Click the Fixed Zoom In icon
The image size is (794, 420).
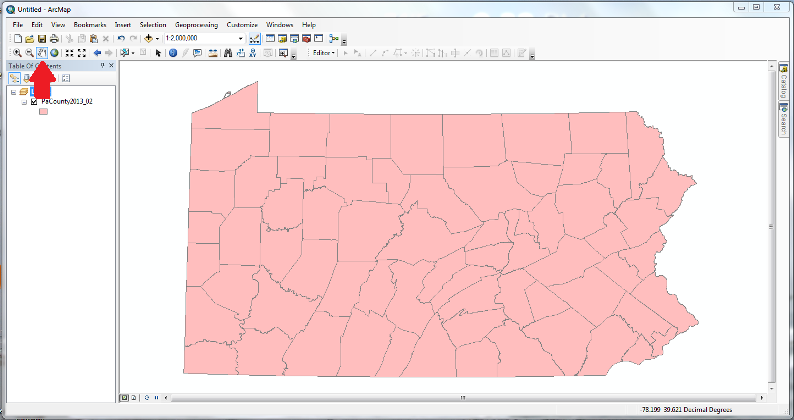click(x=69, y=53)
